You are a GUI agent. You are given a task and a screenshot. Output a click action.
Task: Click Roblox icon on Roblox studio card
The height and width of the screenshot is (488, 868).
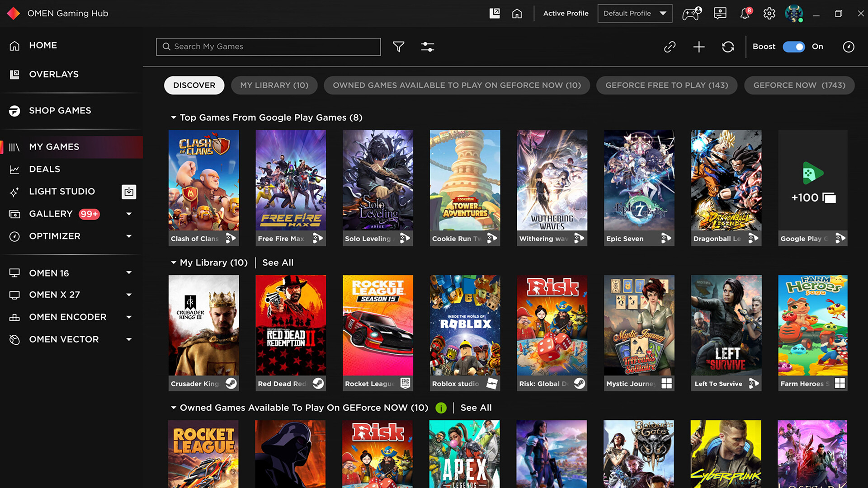pyautogui.click(x=492, y=384)
